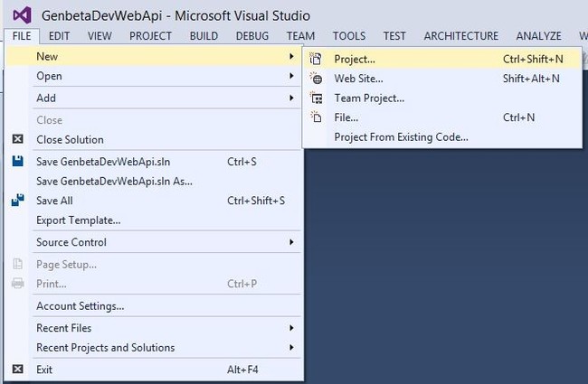Choose File... in New submenu

442,117
